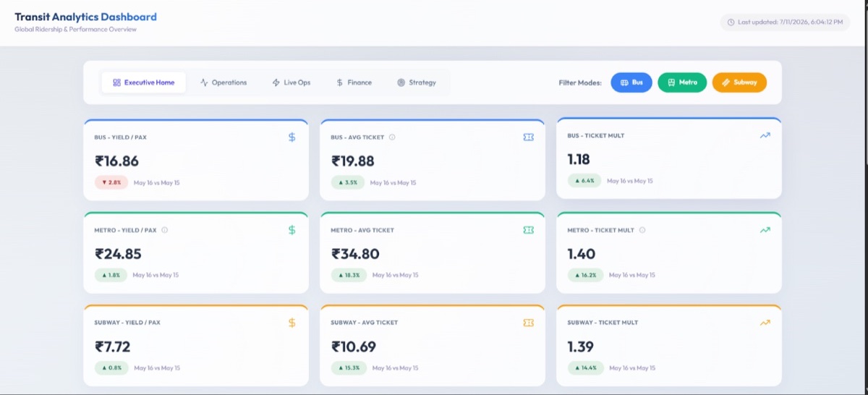
Task: Click the ticket icon on Metro Avg Ticket card
Action: [528, 230]
